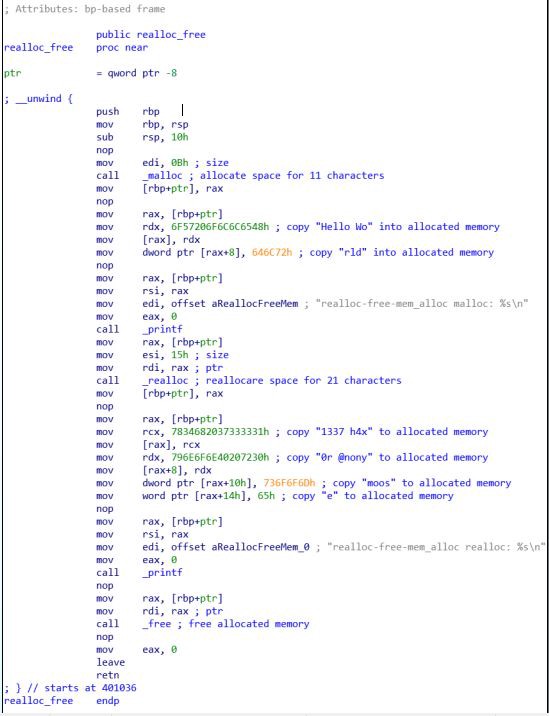This screenshot has height=716, width=549.
Task: Select the _realloc function reference
Action: tap(165, 381)
